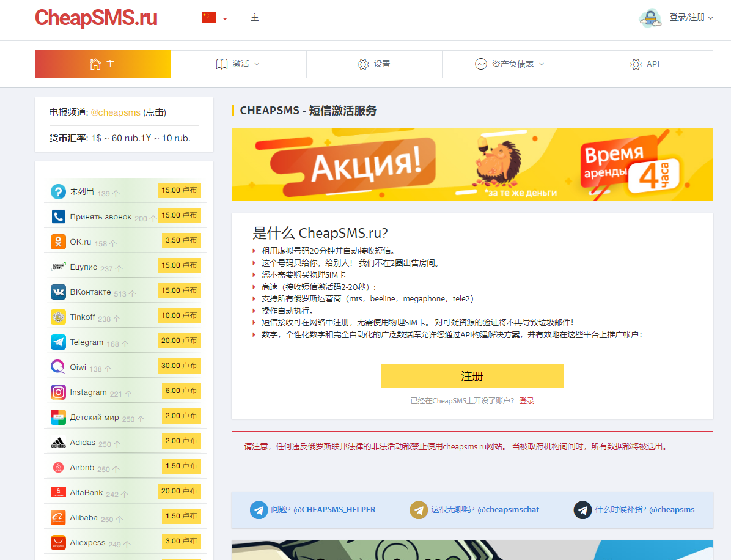Click the Детский мир service icon
This screenshot has height=560, width=731.
[58, 418]
